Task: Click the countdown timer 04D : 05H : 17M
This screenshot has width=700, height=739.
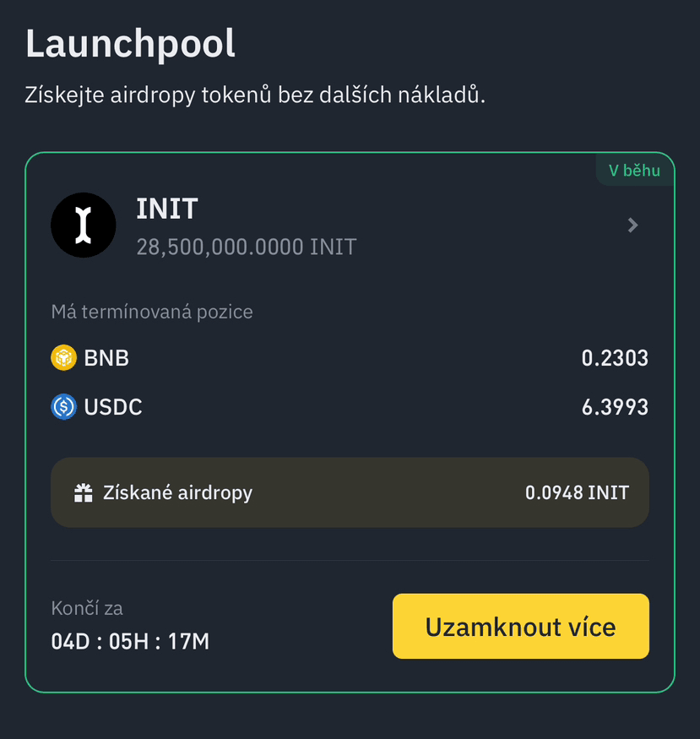Action: pyautogui.click(x=130, y=642)
